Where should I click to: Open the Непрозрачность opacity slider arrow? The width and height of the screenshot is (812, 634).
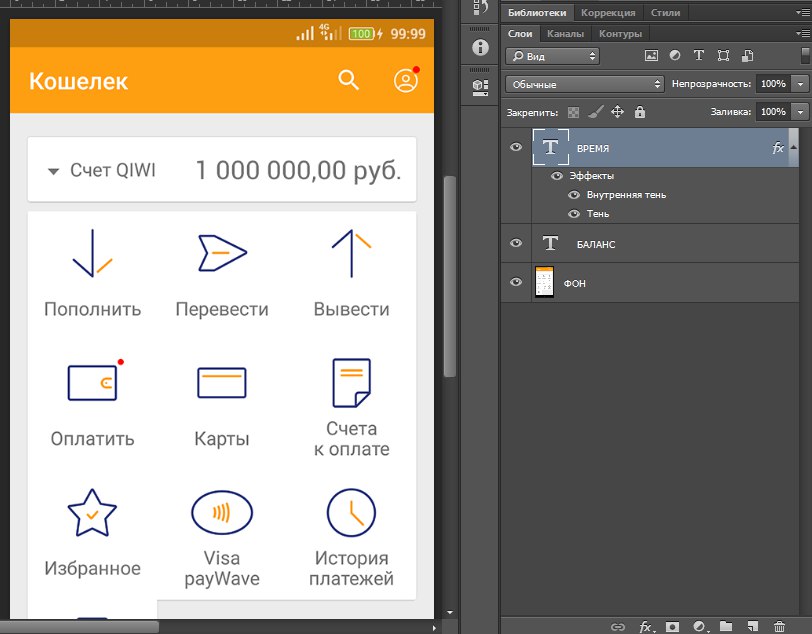tap(800, 84)
